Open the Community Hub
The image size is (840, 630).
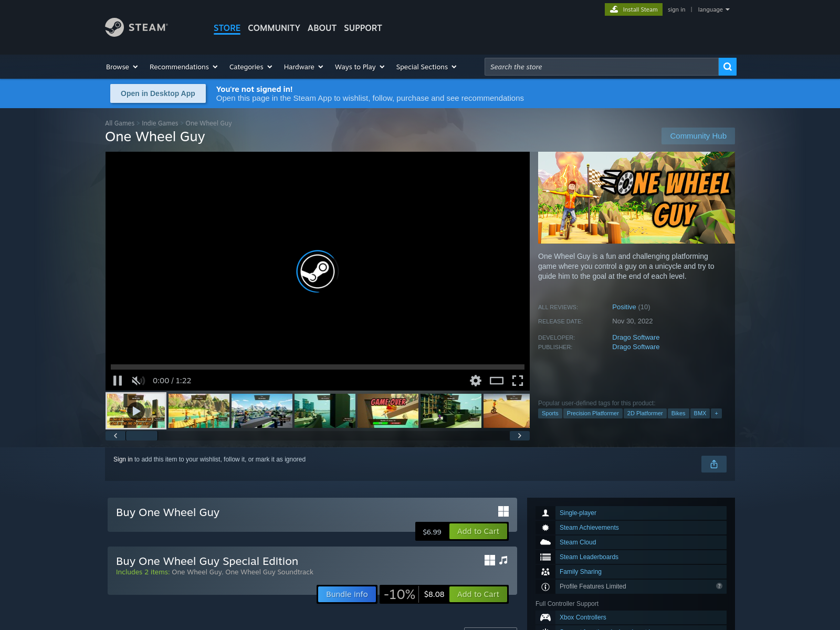coord(698,136)
